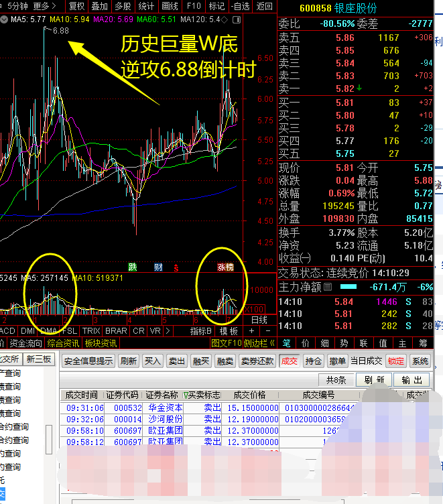Open the 板块资讯 tab

tap(101, 343)
